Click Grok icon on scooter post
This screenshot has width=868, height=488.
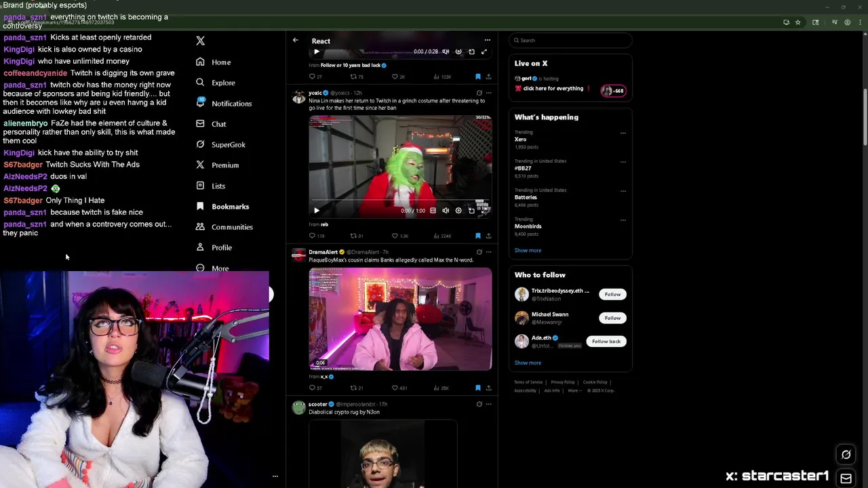coord(479,404)
